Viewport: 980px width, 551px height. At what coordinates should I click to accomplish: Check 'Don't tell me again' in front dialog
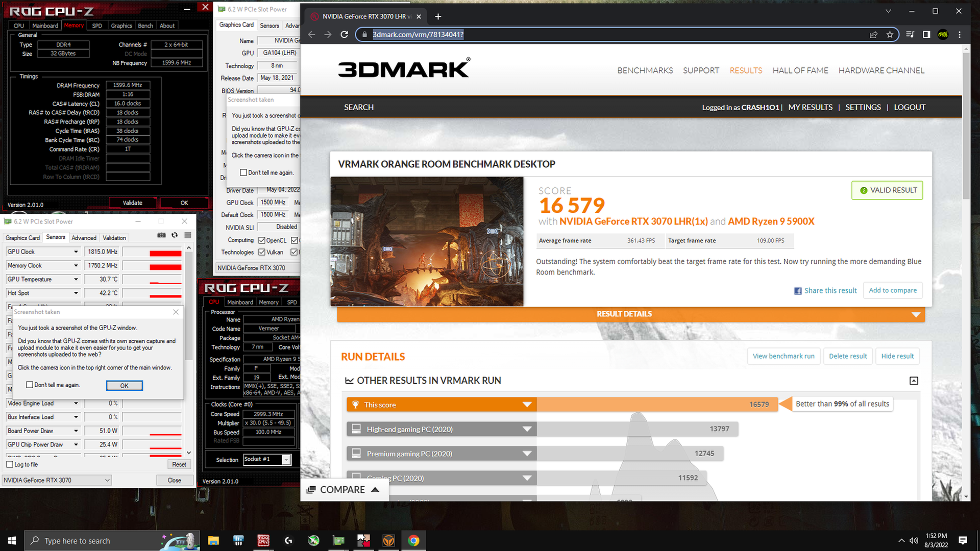[x=30, y=385]
